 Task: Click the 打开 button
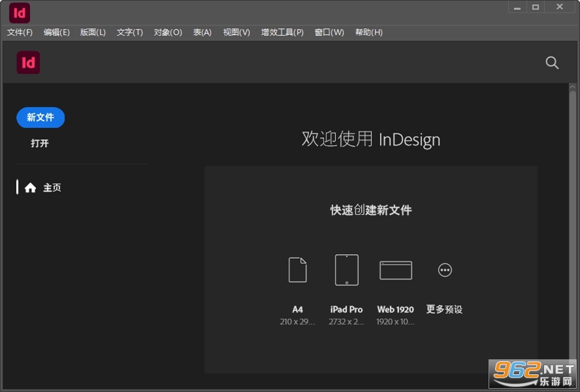click(x=40, y=143)
